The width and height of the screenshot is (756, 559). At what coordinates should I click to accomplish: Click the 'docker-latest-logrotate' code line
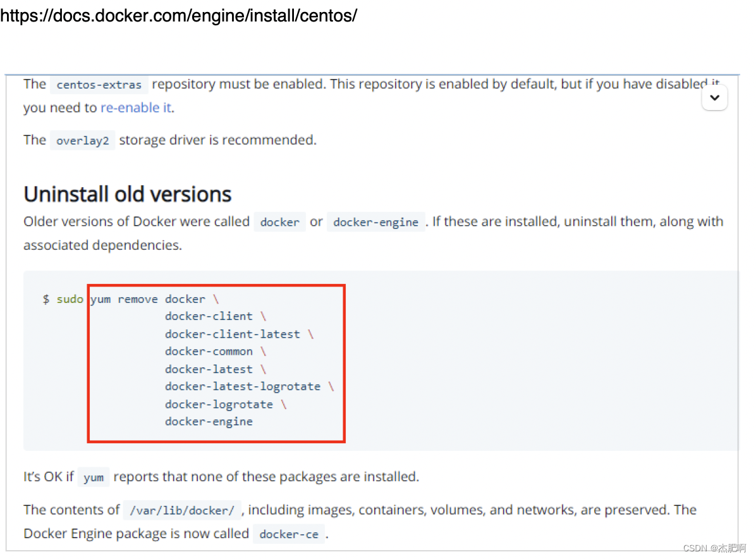tap(243, 387)
